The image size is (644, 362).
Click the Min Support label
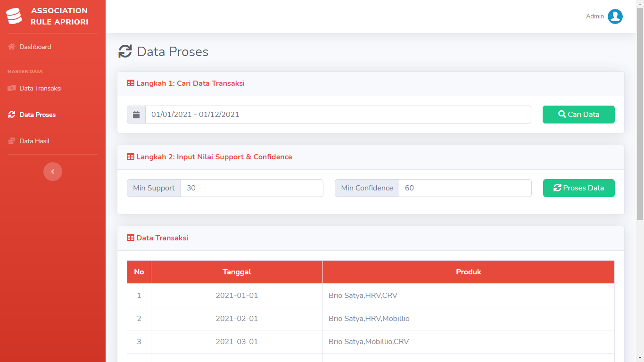[x=154, y=188]
